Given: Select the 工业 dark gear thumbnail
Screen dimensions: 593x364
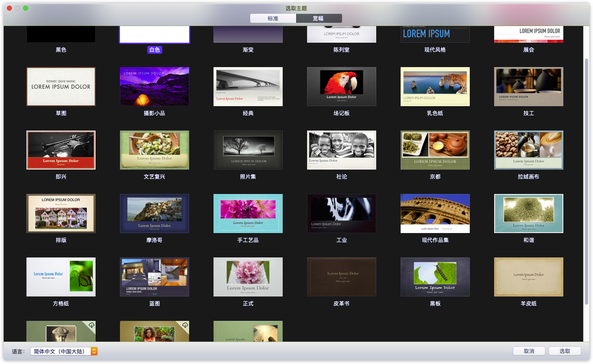Looking at the screenshot, I should [342, 214].
